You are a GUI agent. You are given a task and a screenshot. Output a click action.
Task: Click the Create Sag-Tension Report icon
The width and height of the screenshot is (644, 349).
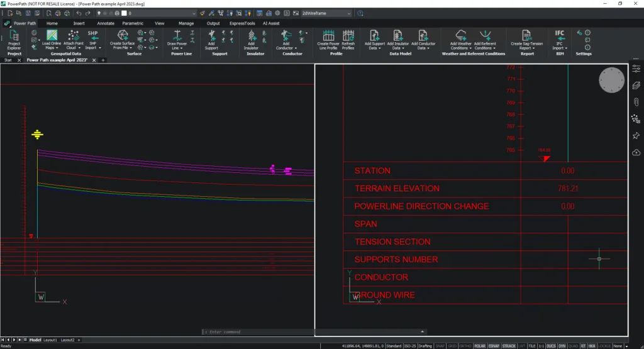526,35
